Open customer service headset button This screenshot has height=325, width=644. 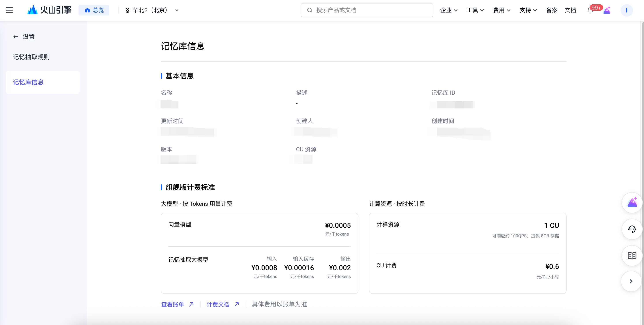[x=632, y=229]
